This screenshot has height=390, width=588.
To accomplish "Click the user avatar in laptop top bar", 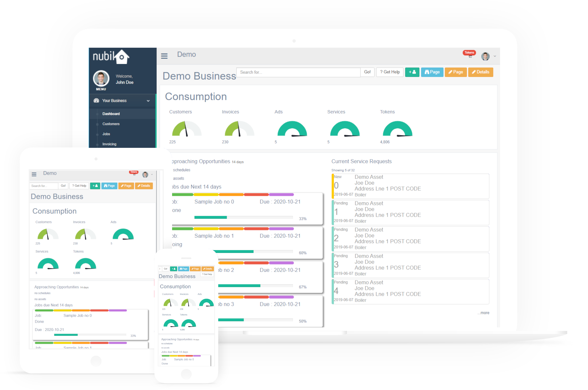I will [x=485, y=56].
